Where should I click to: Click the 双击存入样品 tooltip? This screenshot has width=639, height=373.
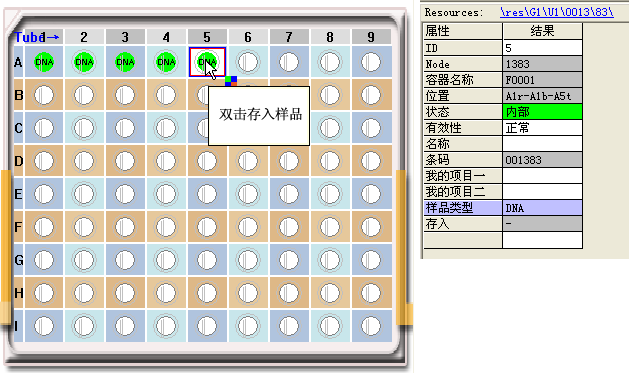tap(259, 116)
